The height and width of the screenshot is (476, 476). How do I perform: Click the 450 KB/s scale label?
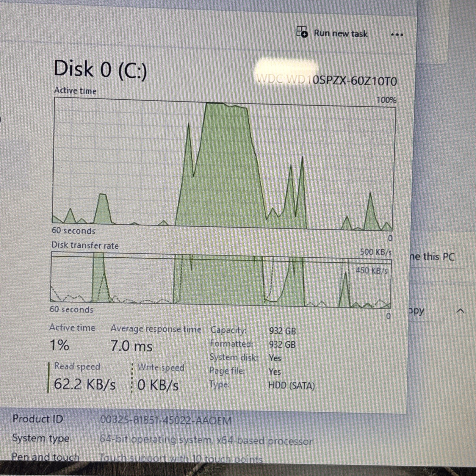pyautogui.click(x=372, y=270)
